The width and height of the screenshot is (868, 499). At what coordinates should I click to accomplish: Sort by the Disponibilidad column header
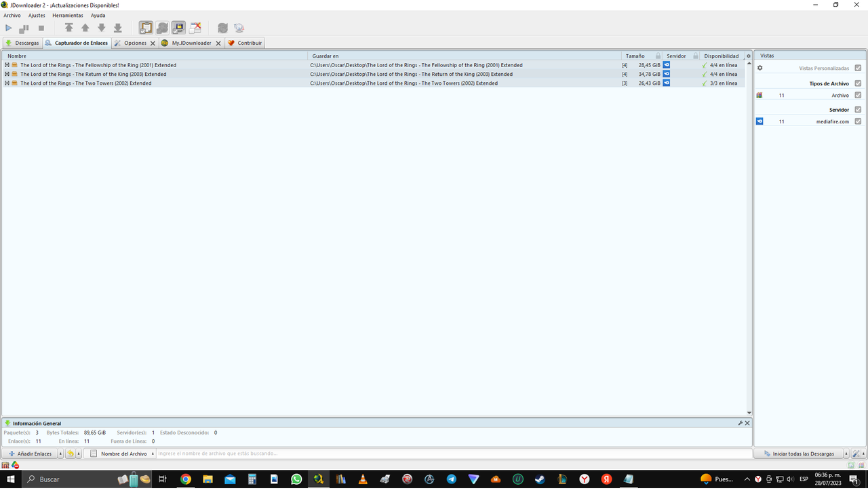(x=722, y=56)
